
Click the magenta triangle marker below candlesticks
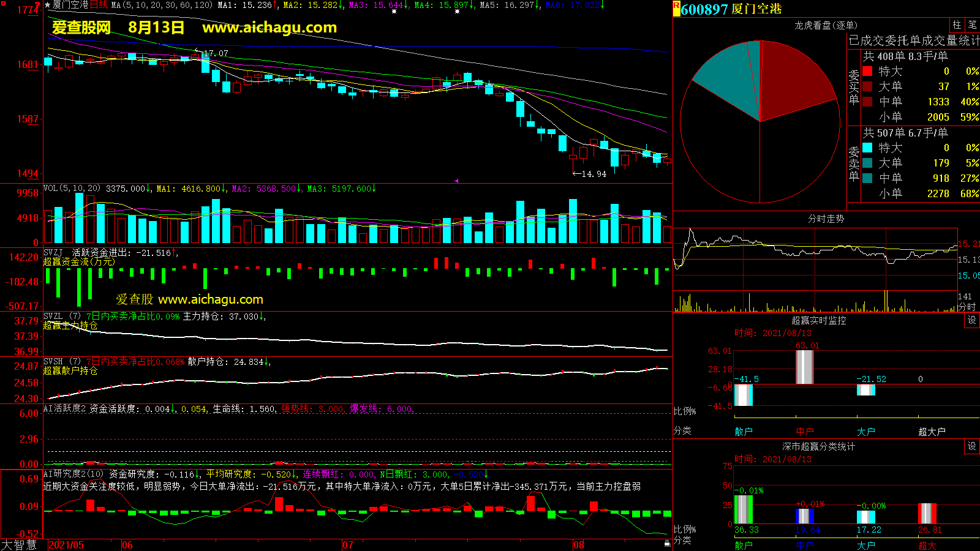(456, 181)
